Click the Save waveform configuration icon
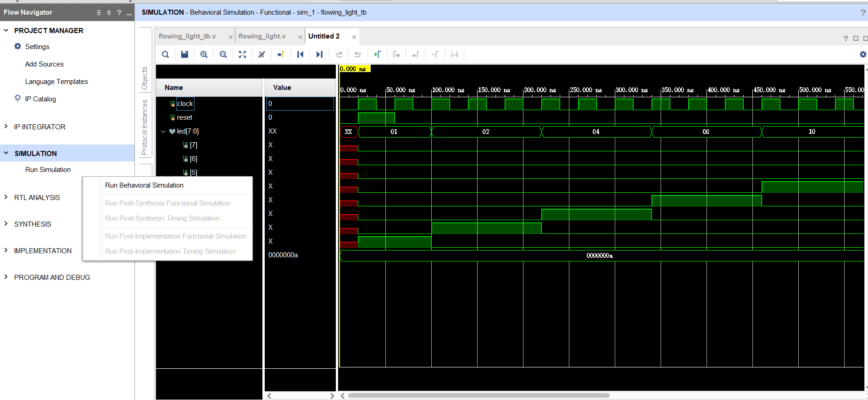This screenshot has height=400, width=868. point(184,55)
